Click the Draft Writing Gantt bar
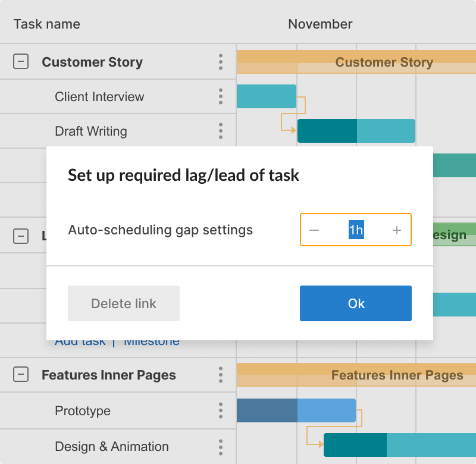The width and height of the screenshot is (476, 464). coord(356,131)
